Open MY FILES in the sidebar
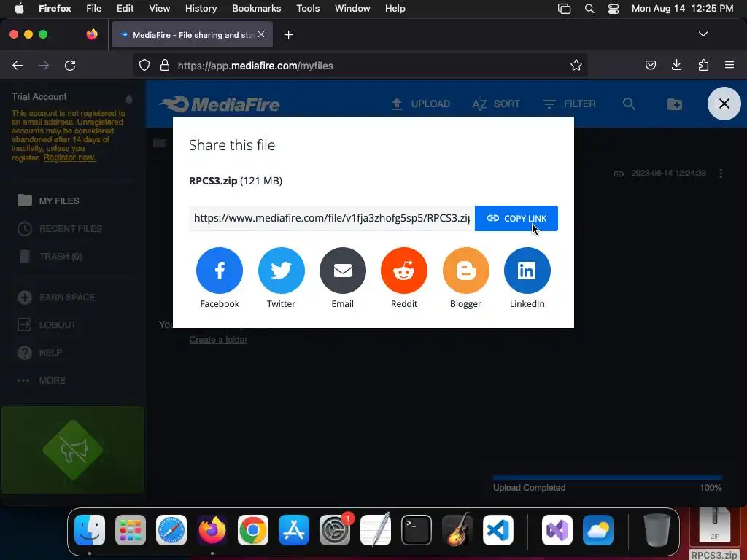This screenshot has width=747, height=560. tap(48, 201)
